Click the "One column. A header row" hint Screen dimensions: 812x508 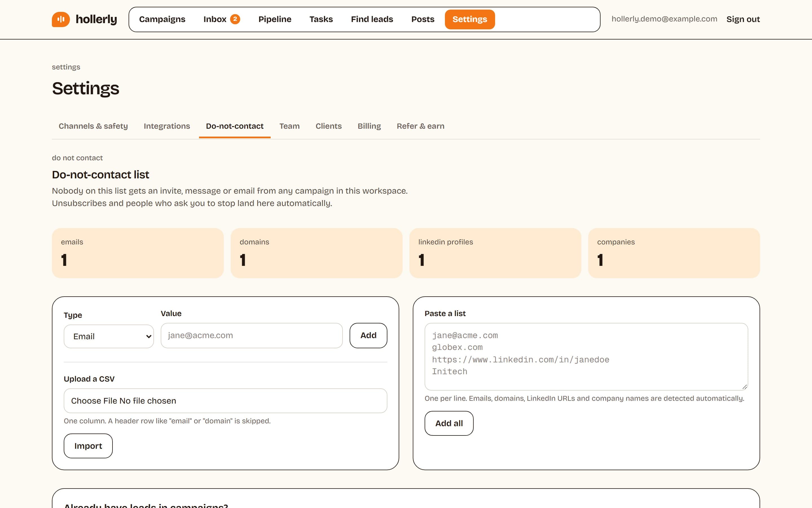(167, 421)
